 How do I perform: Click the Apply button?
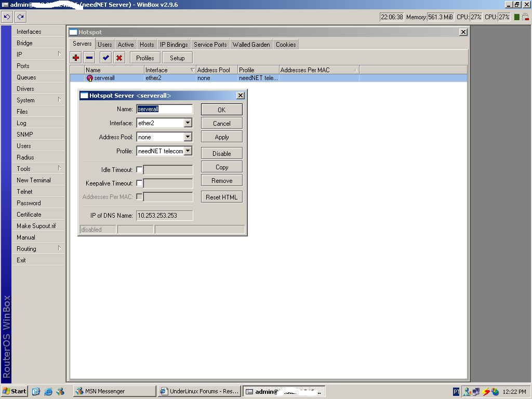[x=221, y=137]
